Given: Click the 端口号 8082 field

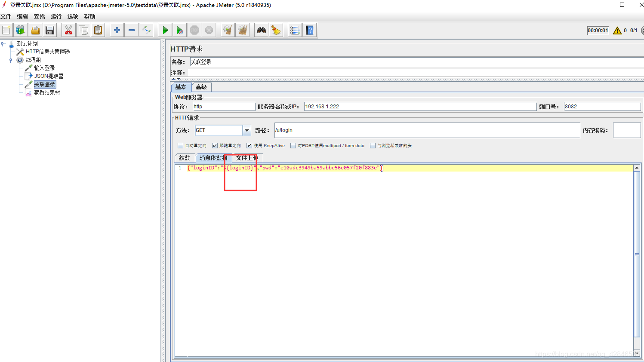Looking at the screenshot, I should tap(602, 107).
